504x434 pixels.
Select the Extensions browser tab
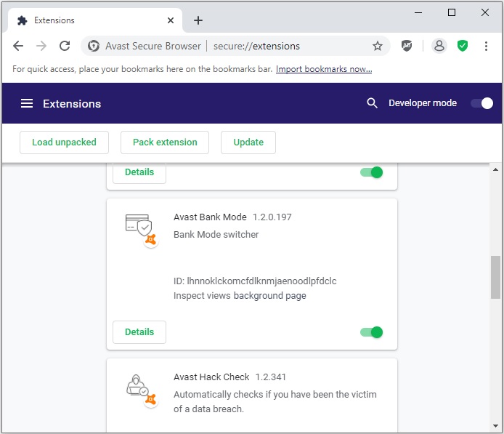tap(95, 20)
